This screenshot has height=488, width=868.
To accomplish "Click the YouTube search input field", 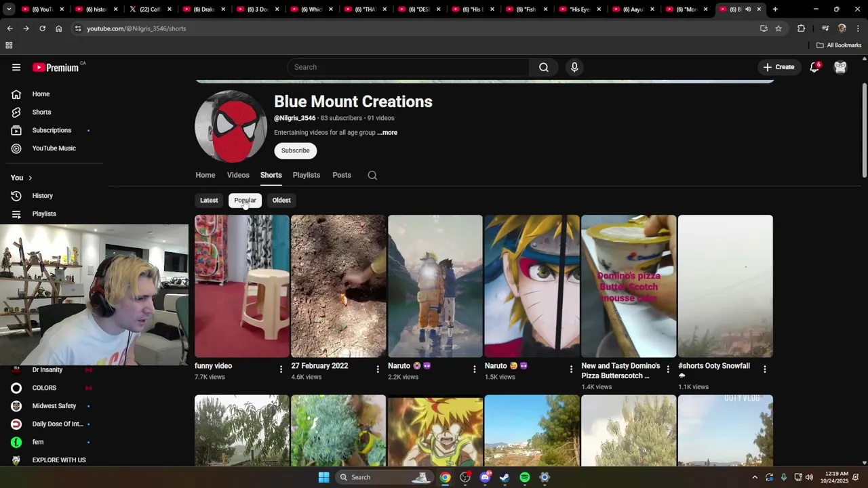I will [409, 67].
